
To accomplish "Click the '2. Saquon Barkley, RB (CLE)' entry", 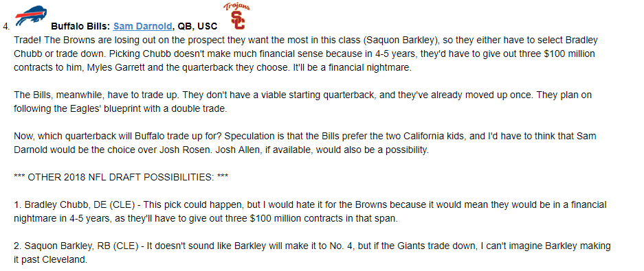I will 78,246.
